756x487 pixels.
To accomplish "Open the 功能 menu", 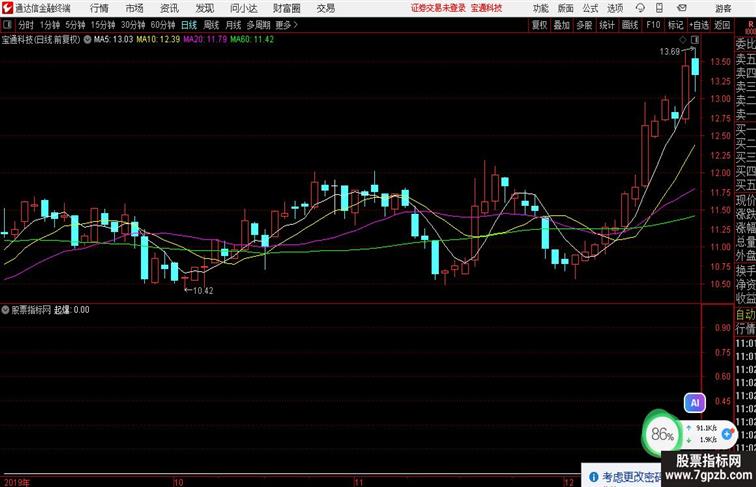I will (540, 8).
